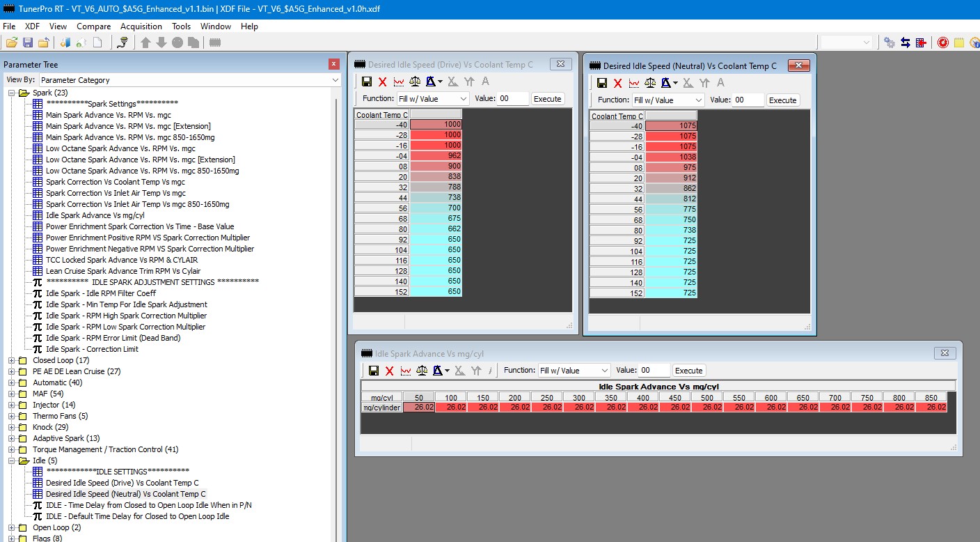
Task: Click the chip icon in the main toolbar
Action: tap(215, 42)
